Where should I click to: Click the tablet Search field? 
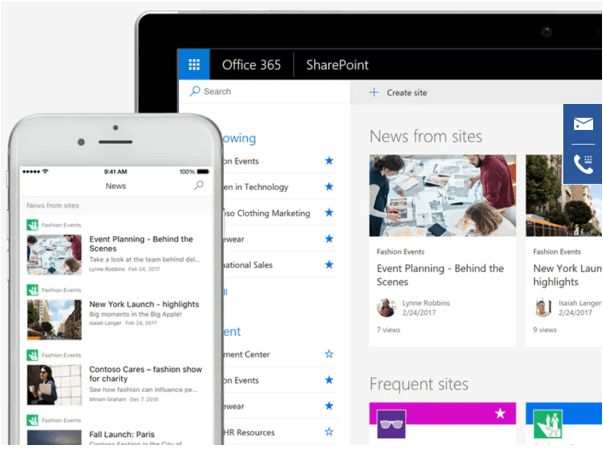[265, 91]
